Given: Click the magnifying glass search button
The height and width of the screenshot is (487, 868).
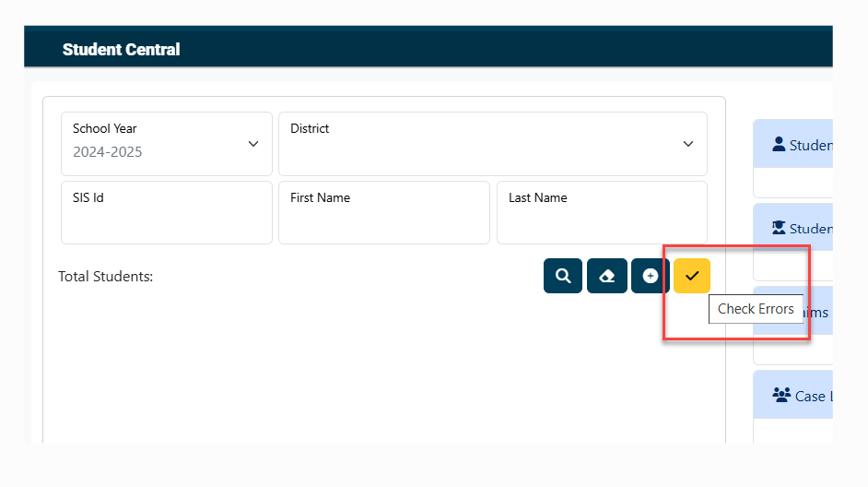Looking at the screenshot, I should point(562,276).
